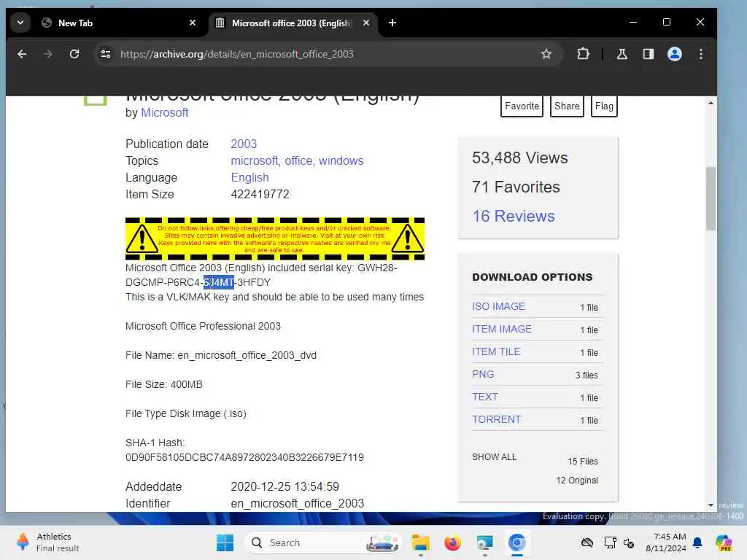
Task: Click the page vertical scrollbar thumb
Action: coord(711,198)
